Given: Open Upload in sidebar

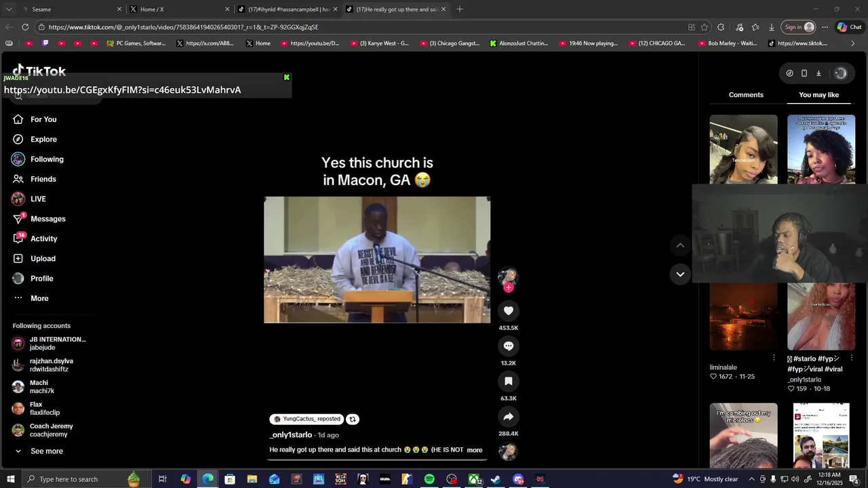Looking at the screenshot, I should [43, 258].
